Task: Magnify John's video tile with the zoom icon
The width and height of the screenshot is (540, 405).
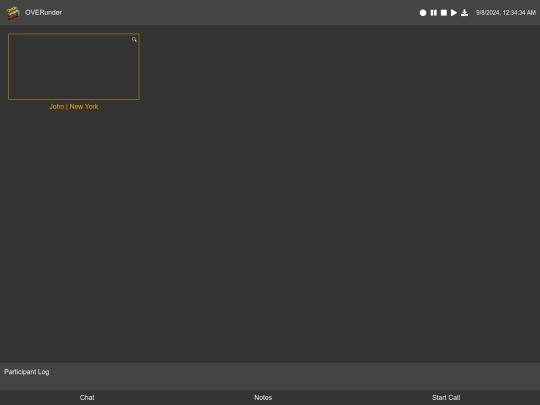Action: pos(134,40)
